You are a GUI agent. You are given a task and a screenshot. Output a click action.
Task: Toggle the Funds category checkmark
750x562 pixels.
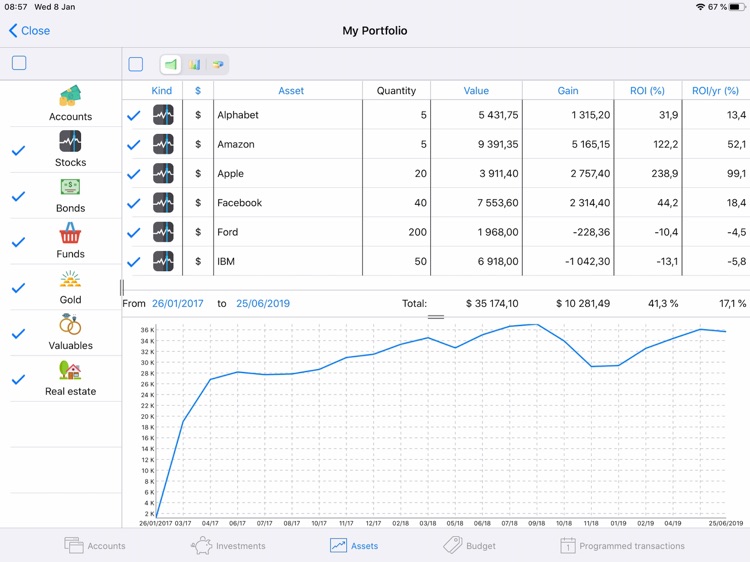click(x=18, y=242)
